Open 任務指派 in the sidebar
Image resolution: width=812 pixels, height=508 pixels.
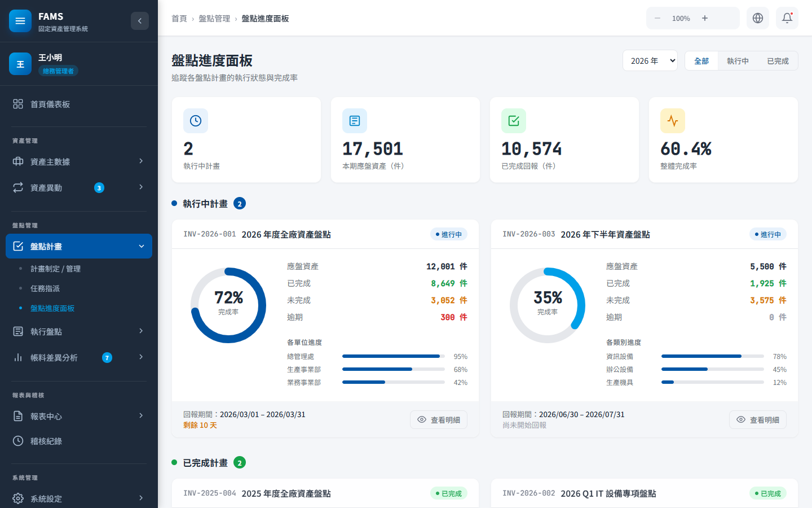[45, 288]
